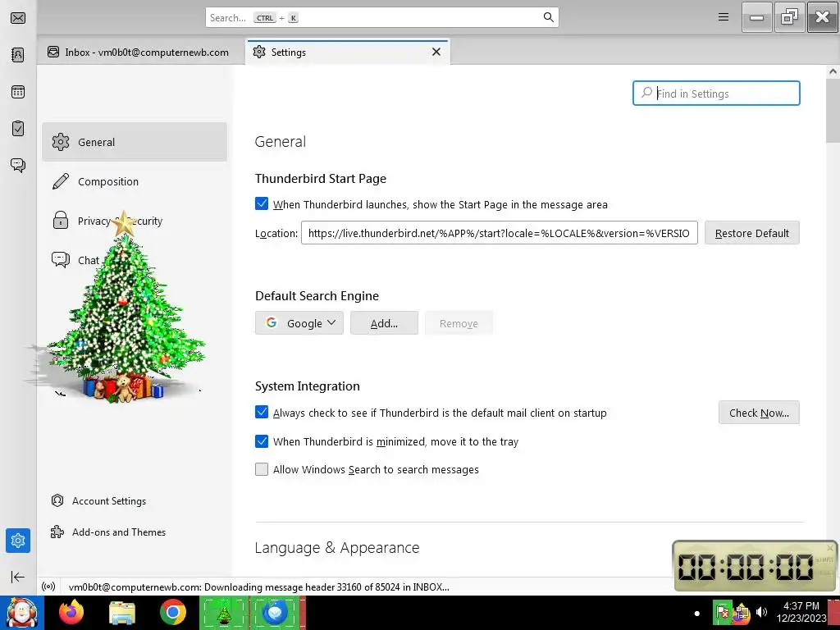
Task: Launch Google Chrome from the taskbar
Action: (x=172, y=612)
